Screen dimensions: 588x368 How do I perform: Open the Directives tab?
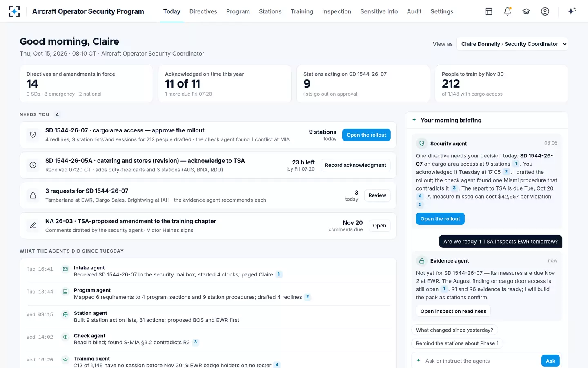[x=203, y=11]
